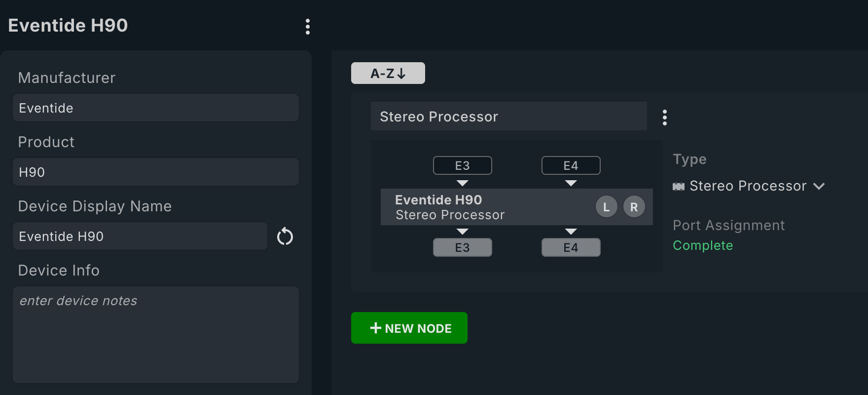This screenshot has width=868, height=395.
Task: Open the Type dropdown chevron
Action: pos(819,186)
